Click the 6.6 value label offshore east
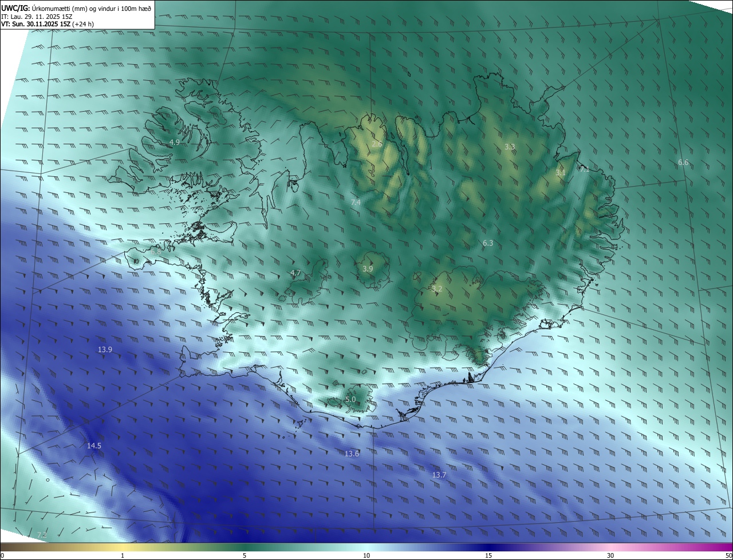The height and width of the screenshot is (560, 733). click(x=683, y=163)
